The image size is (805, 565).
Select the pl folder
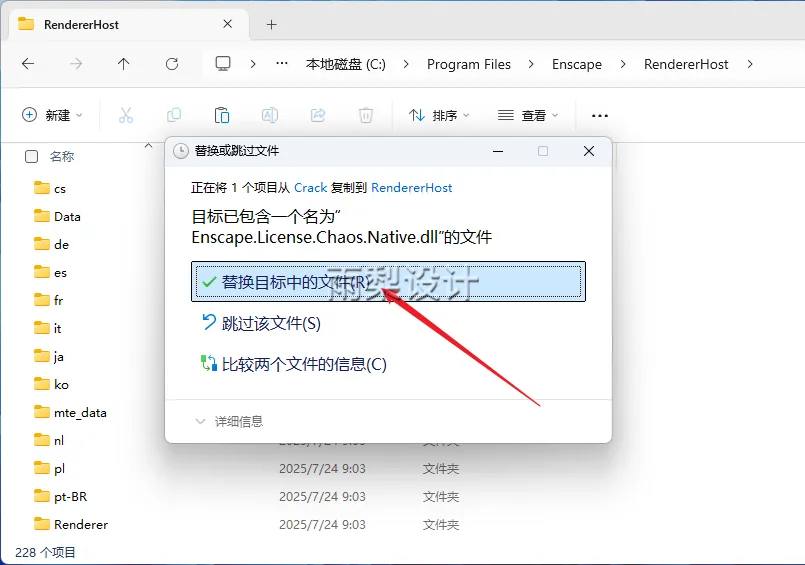(49, 469)
